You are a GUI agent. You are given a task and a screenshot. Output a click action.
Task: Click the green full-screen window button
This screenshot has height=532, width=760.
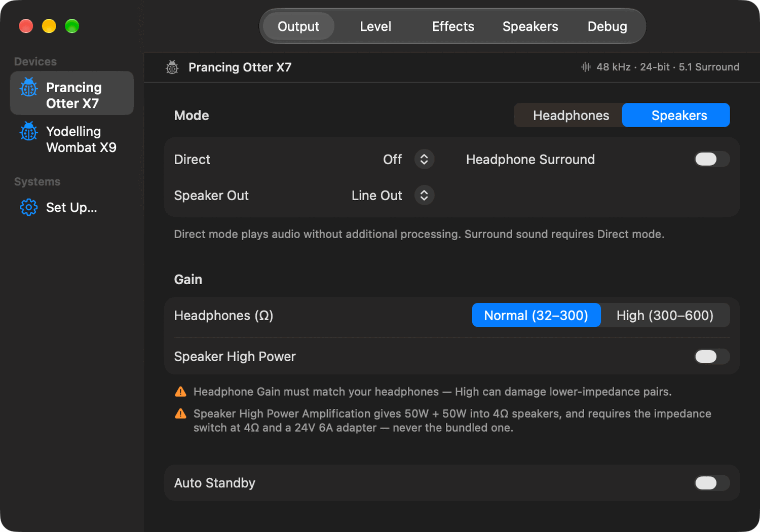pyautogui.click(x=72, y=26)
